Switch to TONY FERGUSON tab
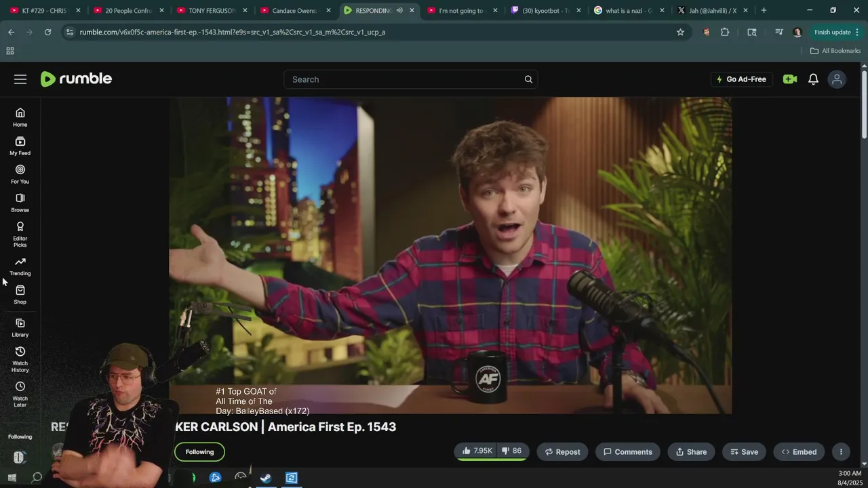The height and width of the screenshot is (488, 868). coord(212,10)
